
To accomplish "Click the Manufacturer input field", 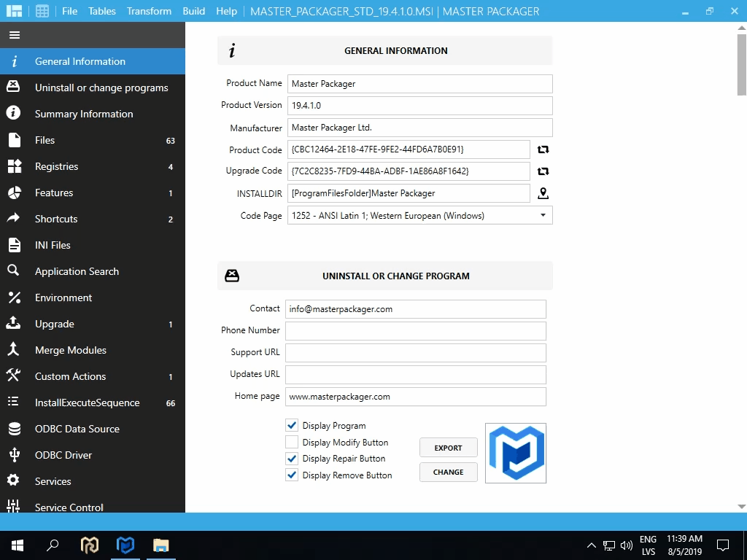I will [x=419, y=128].
